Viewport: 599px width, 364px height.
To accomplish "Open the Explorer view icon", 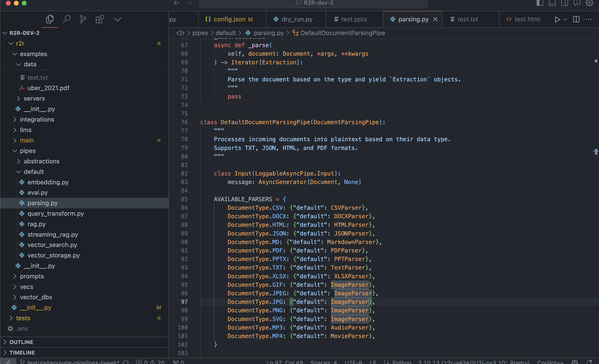I will tap(50, 19).
